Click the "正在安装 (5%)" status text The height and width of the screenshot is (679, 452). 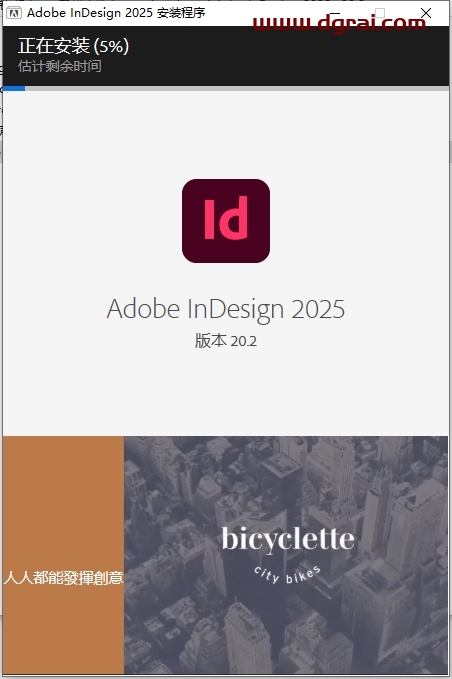[x=74, y=46]
